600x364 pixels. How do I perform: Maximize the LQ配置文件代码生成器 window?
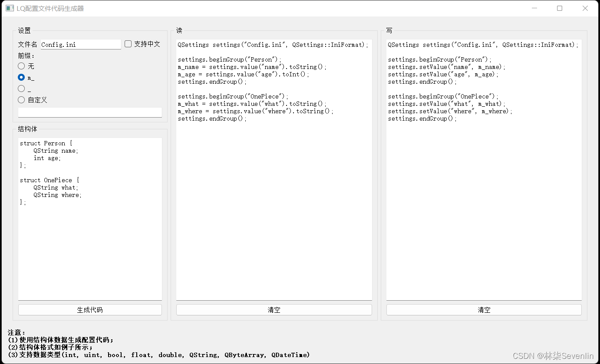tap(560, 8)
